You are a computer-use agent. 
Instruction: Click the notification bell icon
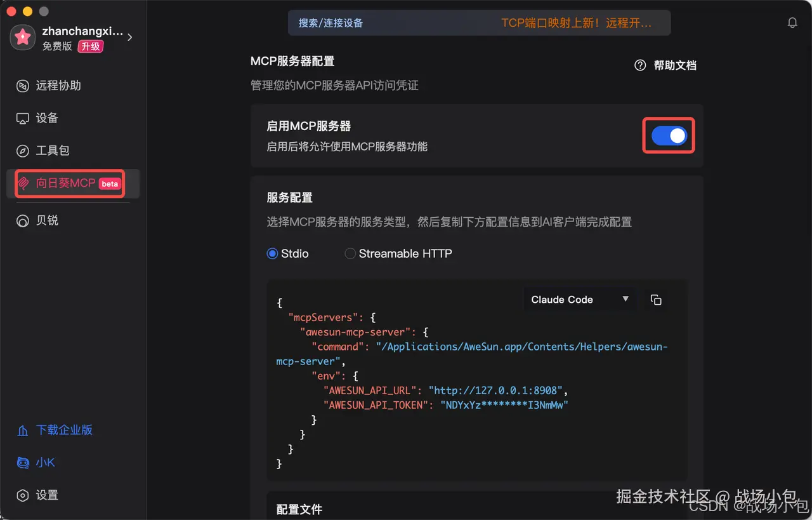tap(792, 22)
